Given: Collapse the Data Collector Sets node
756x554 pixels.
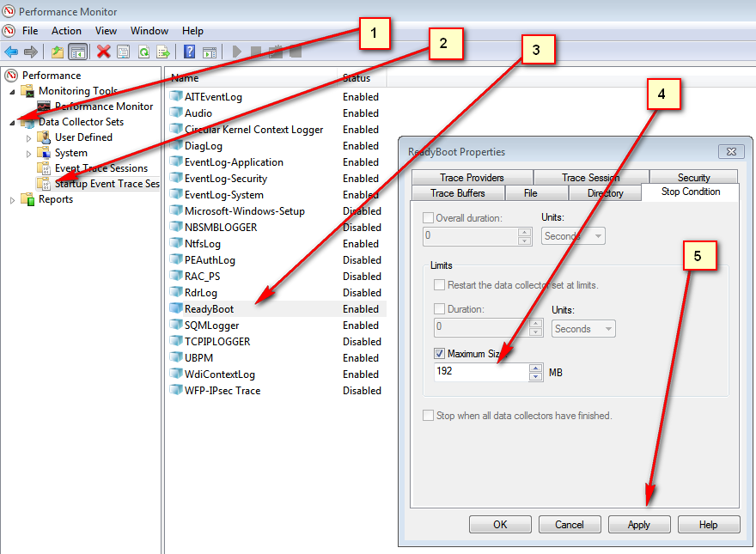Looking at the screenshot, I should coord(13,123).
